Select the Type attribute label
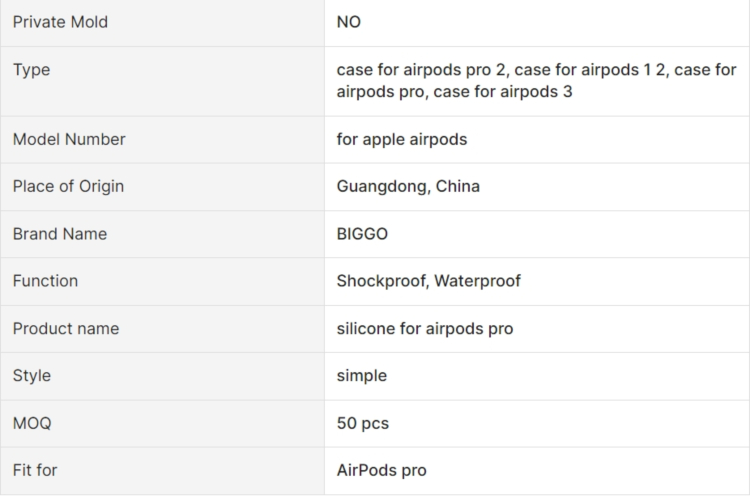The image size is (750, 496). click(x=31, y=70)
